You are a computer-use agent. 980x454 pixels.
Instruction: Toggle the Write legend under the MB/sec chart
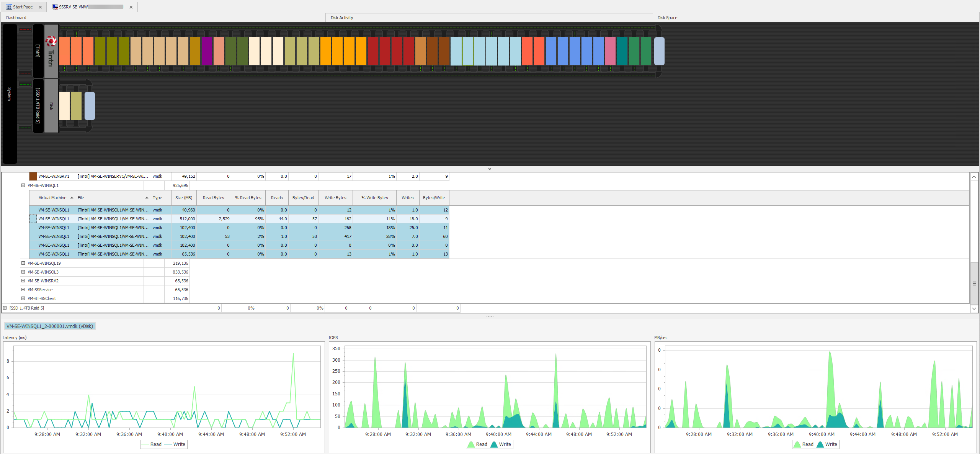[x=831, y=444]
